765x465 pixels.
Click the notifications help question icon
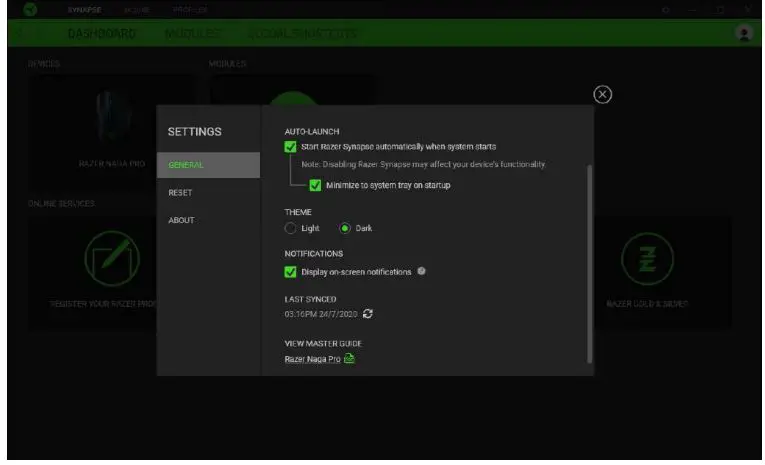pos(422,271)
